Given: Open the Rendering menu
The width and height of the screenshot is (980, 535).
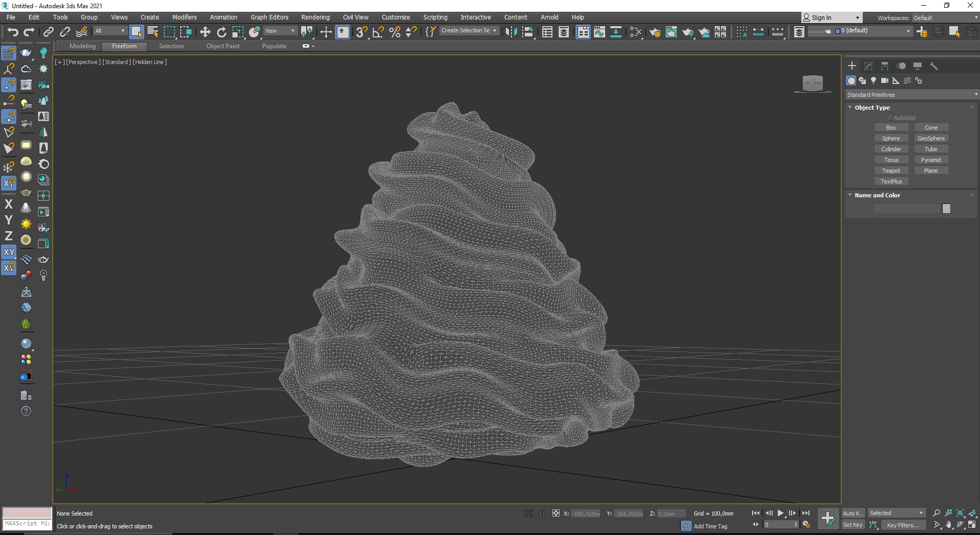Looking at the screenshot, I should pyautogui.click(x=315, y=17).
